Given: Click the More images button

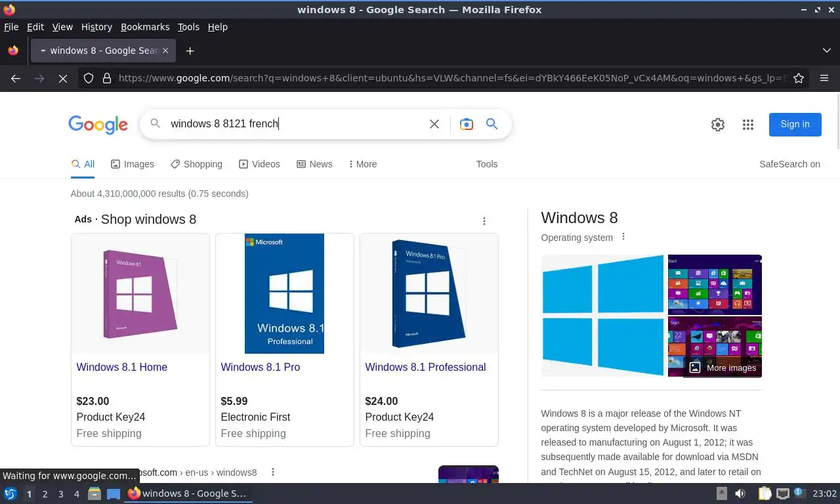Looking at the screenshot, I should [x=723, y=367].
